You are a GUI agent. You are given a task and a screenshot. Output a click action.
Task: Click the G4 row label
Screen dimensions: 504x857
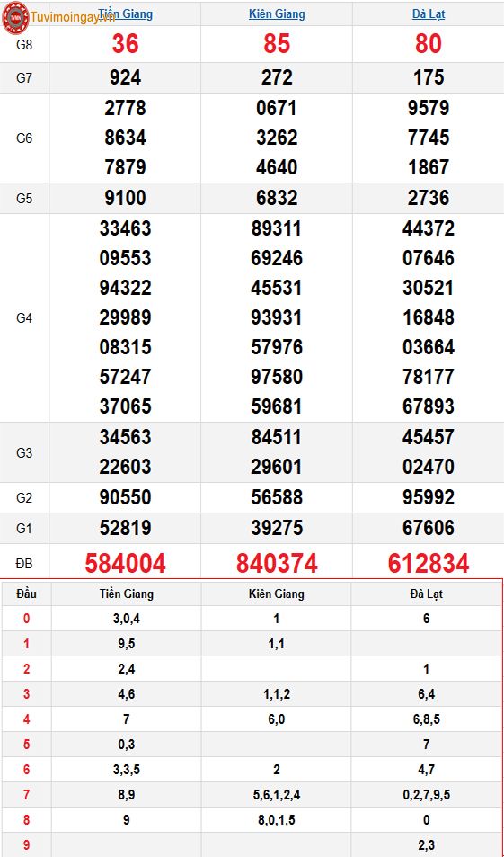24,318
